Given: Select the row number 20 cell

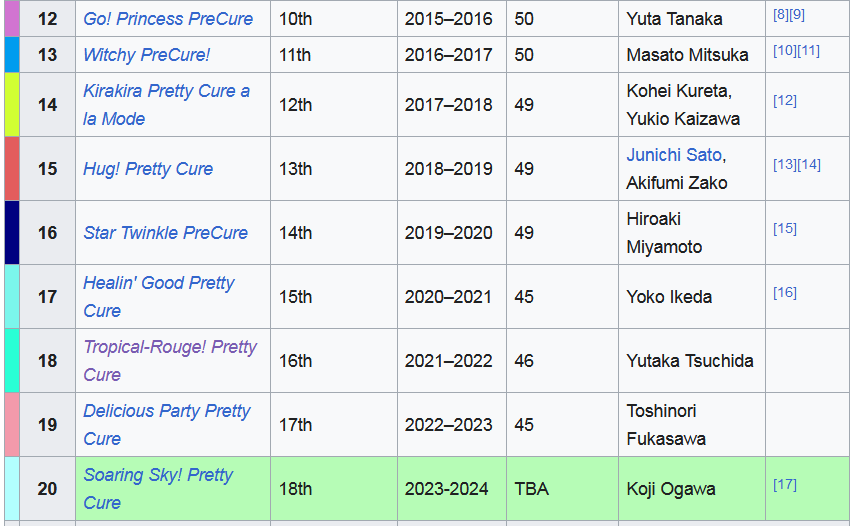Looking at the screenshot, I should point(47,489).
